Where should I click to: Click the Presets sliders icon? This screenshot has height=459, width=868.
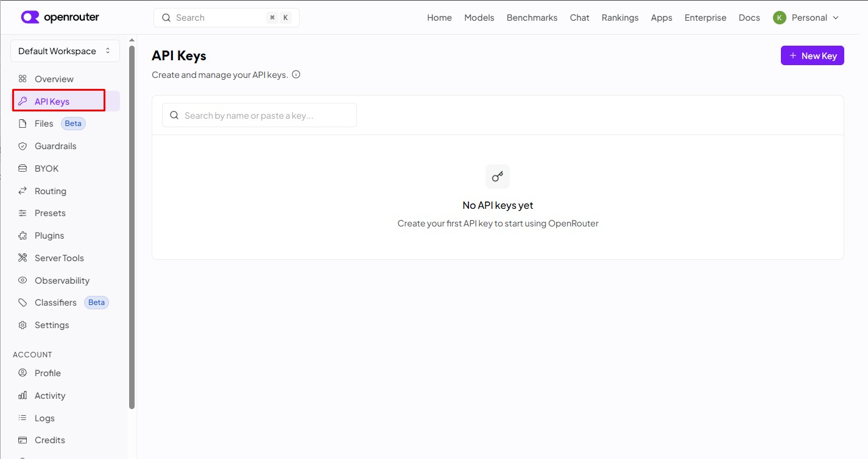pos(23,213)
